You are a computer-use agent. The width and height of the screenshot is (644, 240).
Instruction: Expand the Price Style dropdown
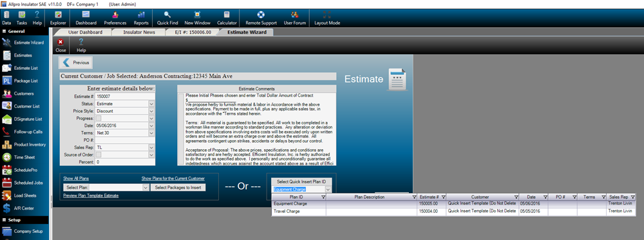coord(151,112)
